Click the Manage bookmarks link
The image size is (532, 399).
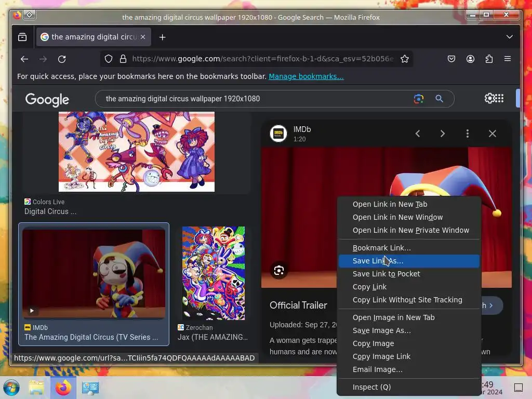click(306, 76)
